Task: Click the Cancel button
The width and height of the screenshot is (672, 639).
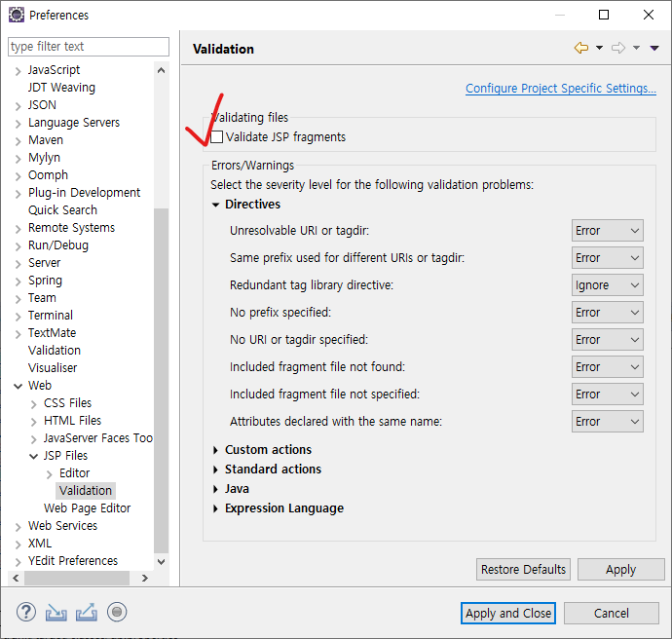Action: pyautogui.click(x=612, y=614)
